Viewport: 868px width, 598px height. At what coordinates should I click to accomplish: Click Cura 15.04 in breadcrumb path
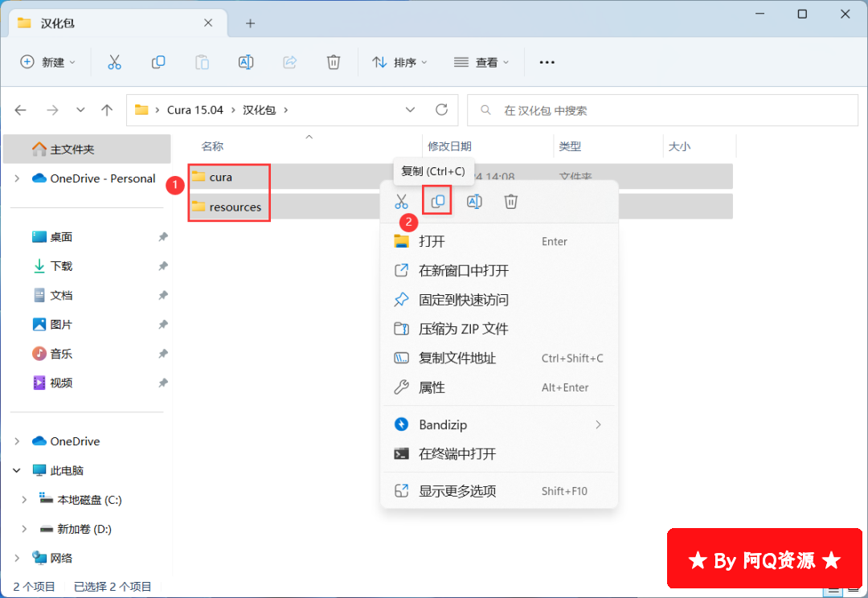click(x=194, y=110)
